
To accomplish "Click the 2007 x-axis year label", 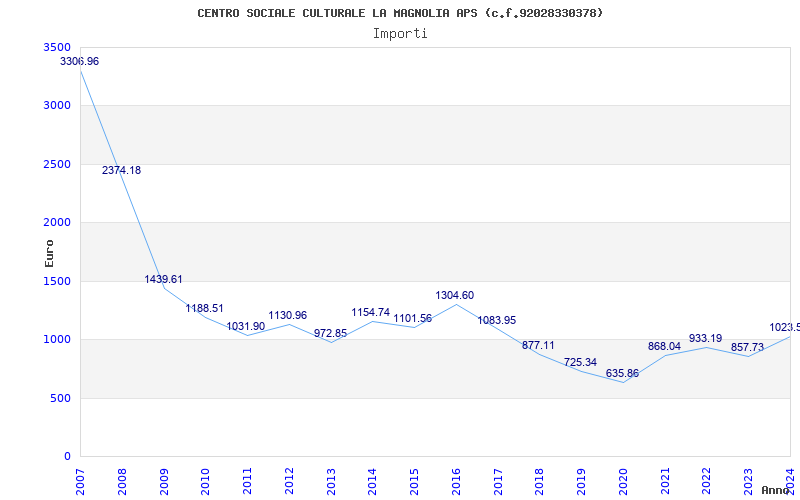I will coord(81,482).
